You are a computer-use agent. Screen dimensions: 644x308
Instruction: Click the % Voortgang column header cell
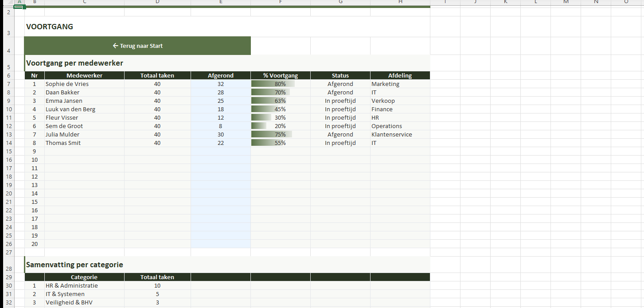point(280,75)
